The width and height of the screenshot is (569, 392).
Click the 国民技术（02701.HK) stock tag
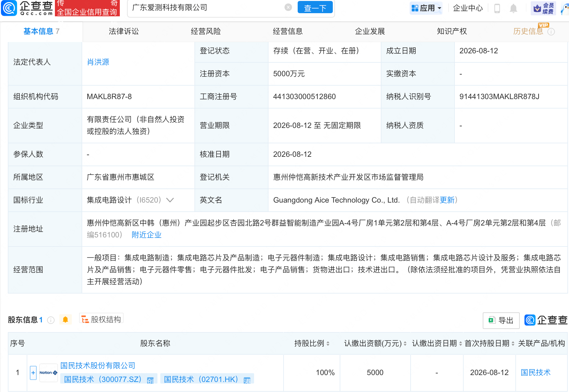[207, 379]
